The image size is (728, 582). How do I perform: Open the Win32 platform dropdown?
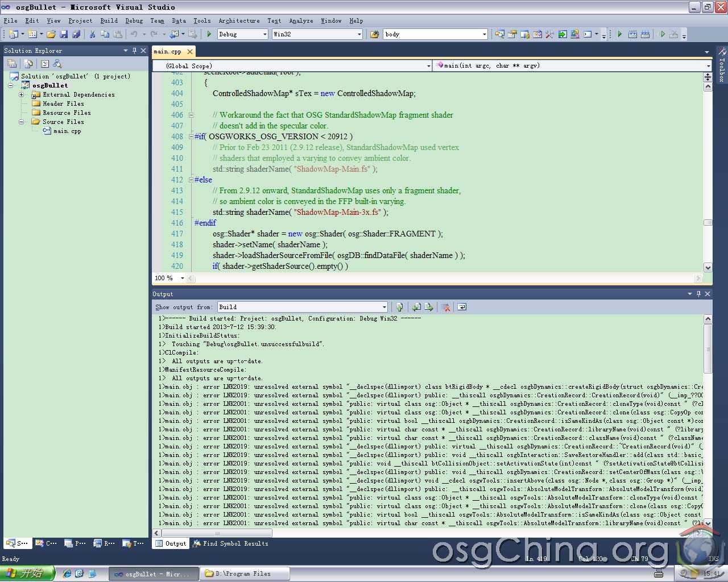point(359,34)
